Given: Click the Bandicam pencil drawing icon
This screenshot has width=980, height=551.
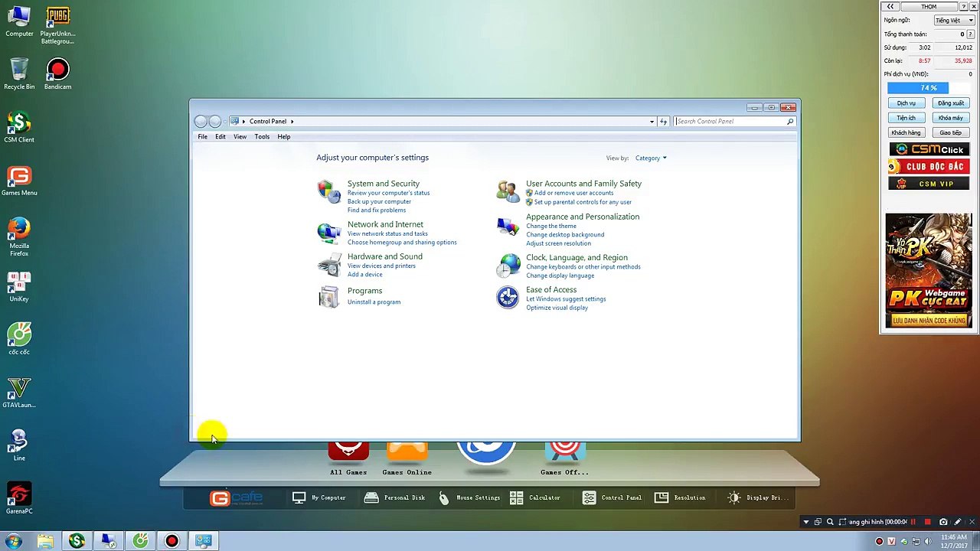Looking at the screenshot, I should click(957, 522).
